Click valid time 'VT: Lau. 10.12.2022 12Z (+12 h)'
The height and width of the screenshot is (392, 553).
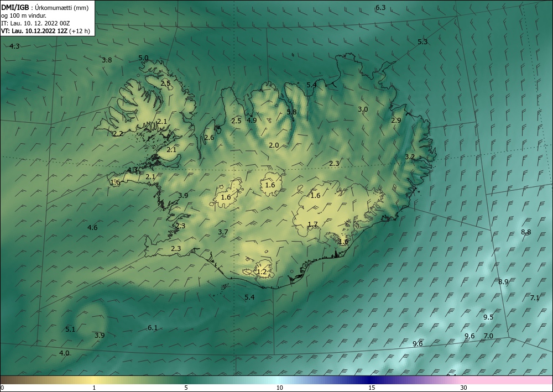click(45, 31)
